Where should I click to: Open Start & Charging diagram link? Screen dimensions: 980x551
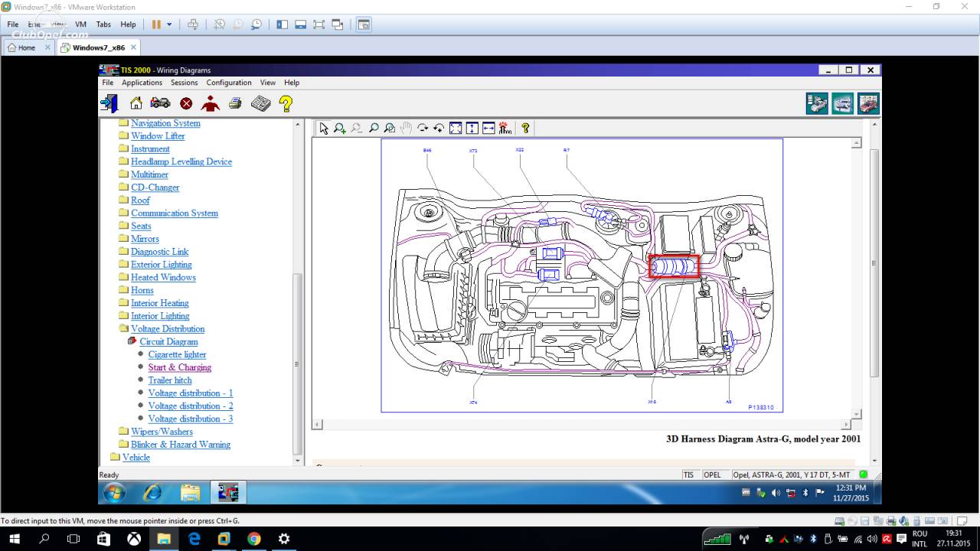pyautogui.click(x=180, y=367)
